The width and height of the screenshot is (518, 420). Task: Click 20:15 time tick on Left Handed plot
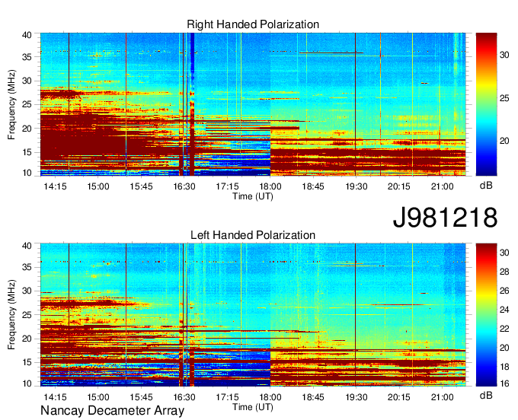pyautogui.click(x=399, y=397)
